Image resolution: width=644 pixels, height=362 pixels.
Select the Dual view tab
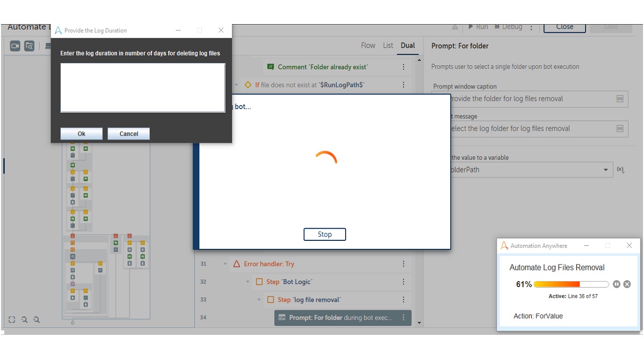point(408,45)
